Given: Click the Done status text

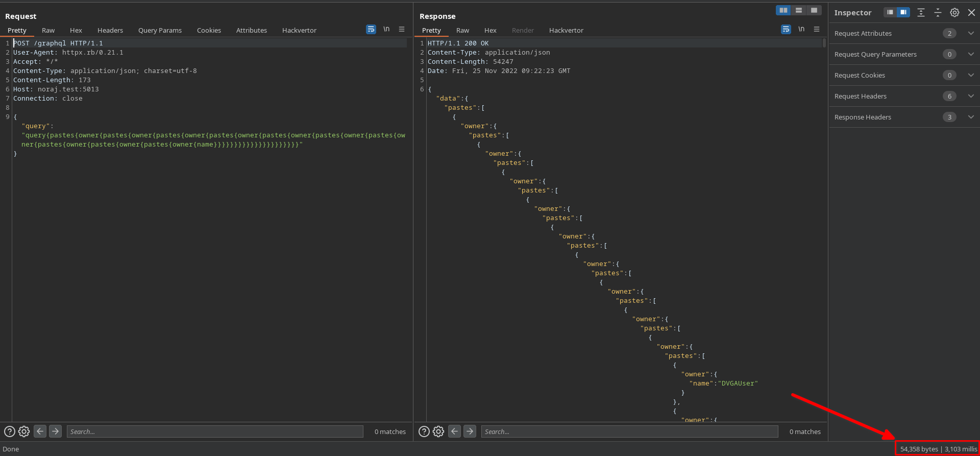Looking at the screenshot, I should tap(11, 449).
